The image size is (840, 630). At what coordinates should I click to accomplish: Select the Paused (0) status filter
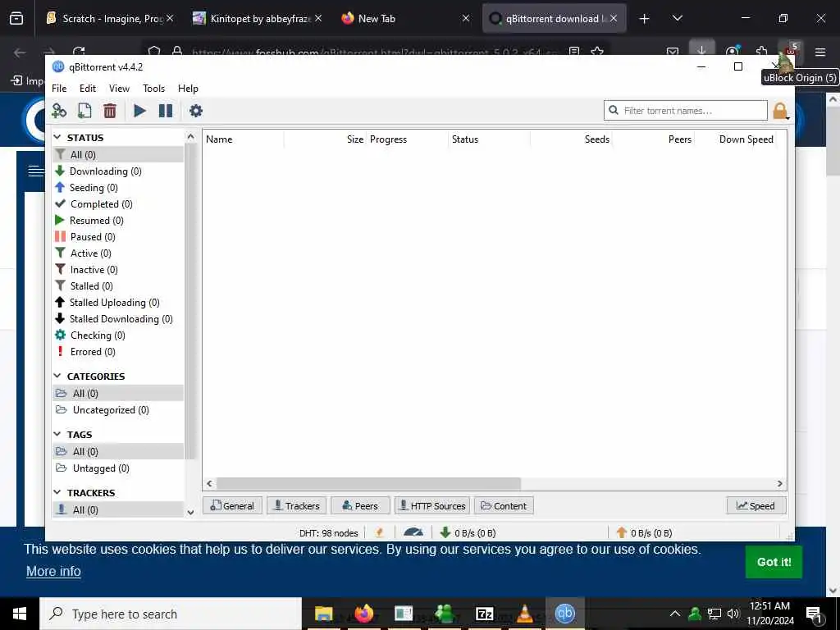[x=118, y=237]
